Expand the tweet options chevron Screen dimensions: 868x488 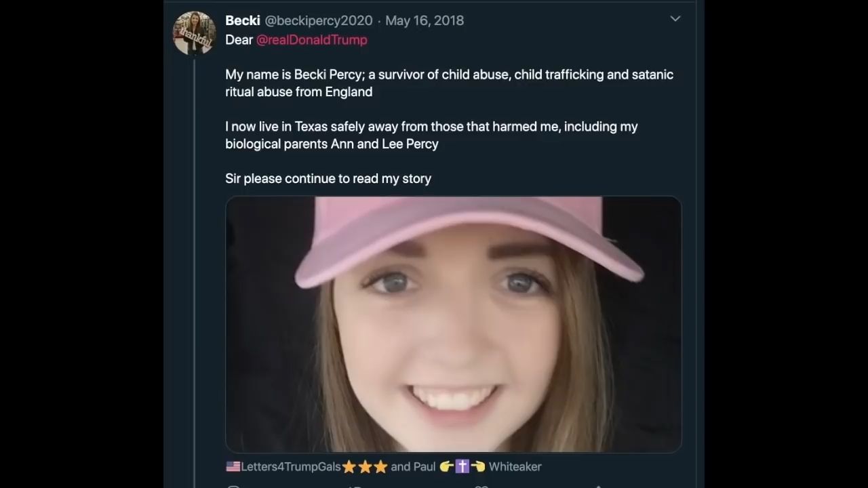point(675,19)
